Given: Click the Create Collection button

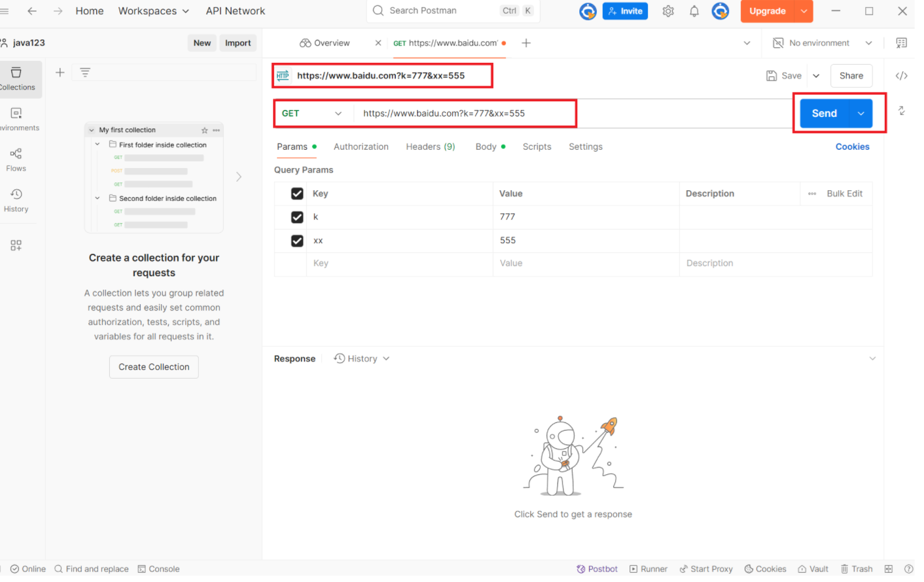Looking at the screenshot, I should (x=154, y=367).
